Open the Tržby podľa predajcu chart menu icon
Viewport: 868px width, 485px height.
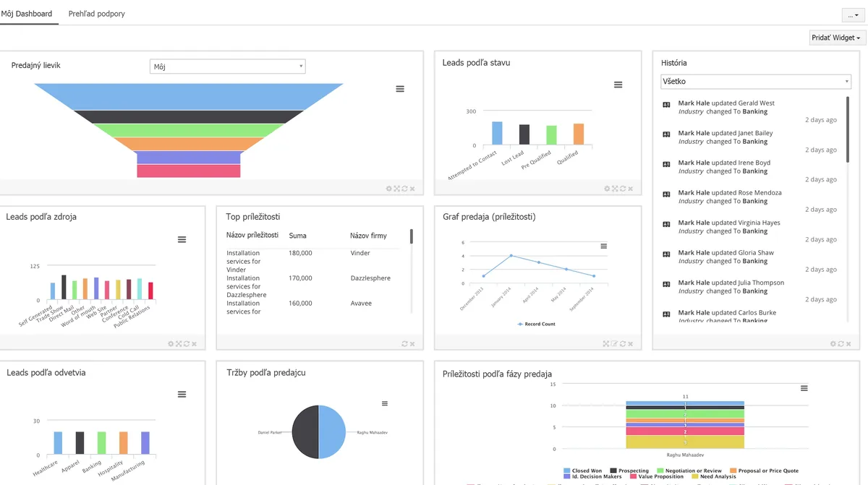(385, 403)
